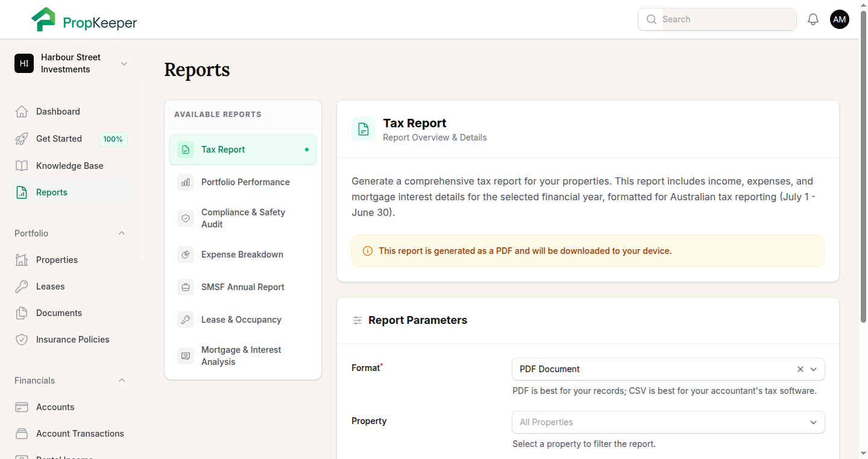The height and width of the screenshot is (459, 868).
Task: Open Accounts page
Action: (x=71, y=407)
